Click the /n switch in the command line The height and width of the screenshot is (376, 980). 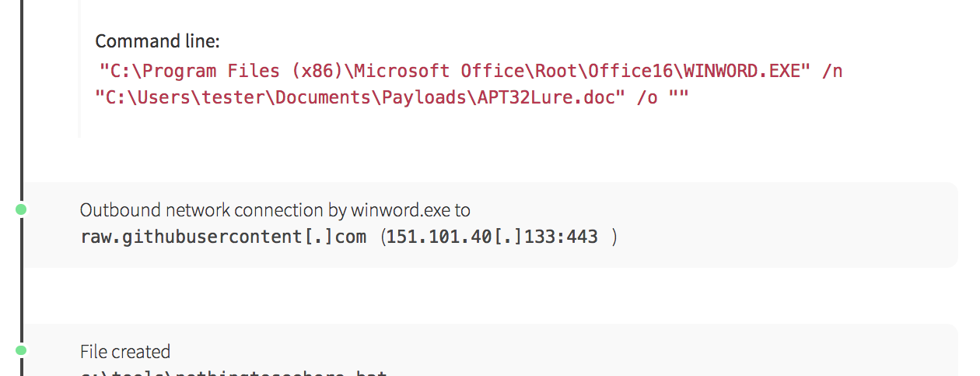pyautogui.click(x=832, y=71)
